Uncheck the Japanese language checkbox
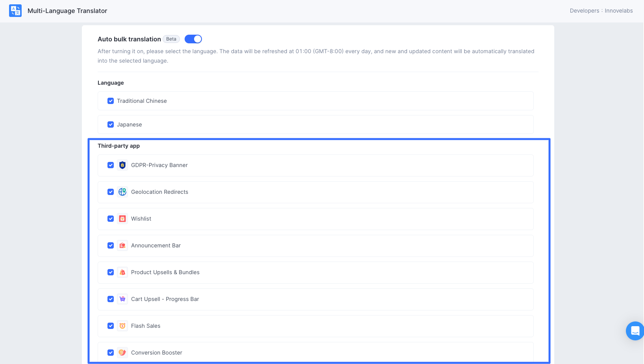Image resolution: width=644 pixels, height=364 pixels. point(111,124)
